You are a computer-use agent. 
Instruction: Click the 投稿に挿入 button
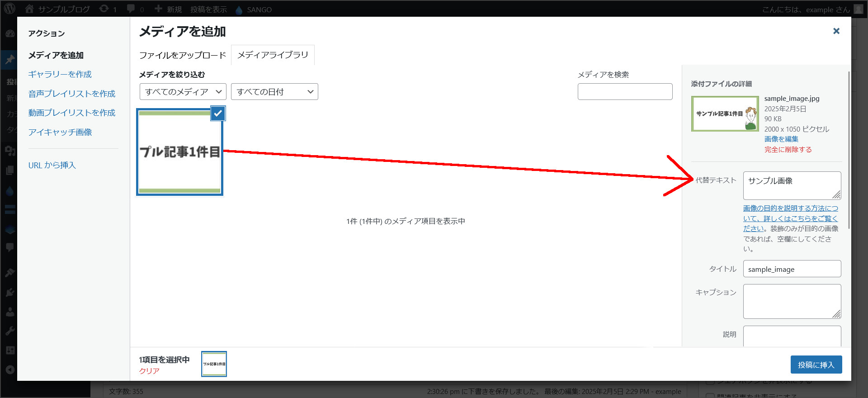(x=816, y=365)
